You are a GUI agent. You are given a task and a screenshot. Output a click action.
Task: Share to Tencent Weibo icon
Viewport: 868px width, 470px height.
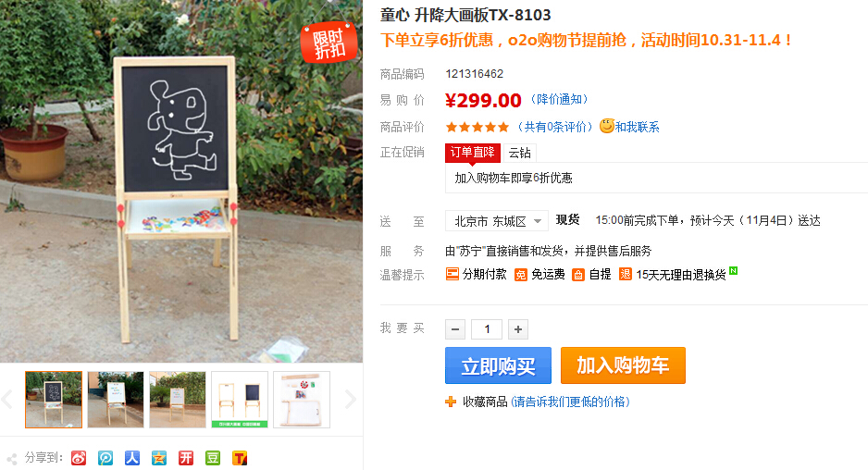105,458
